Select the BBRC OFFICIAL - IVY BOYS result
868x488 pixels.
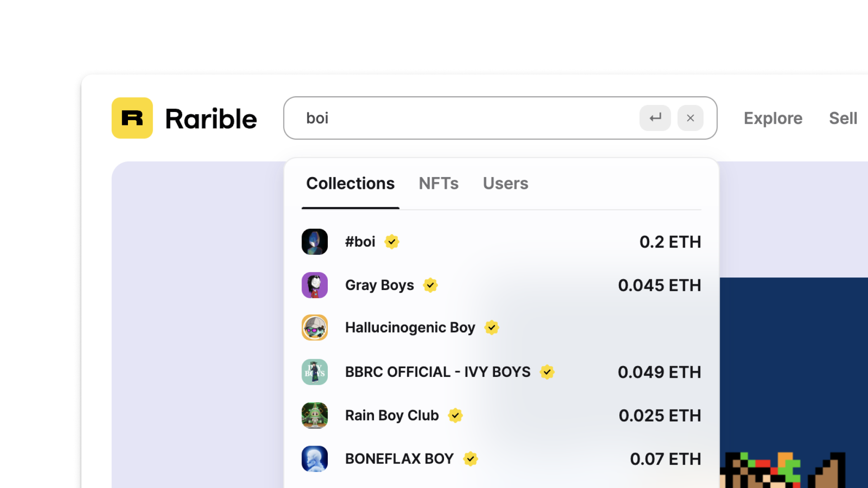438,372
